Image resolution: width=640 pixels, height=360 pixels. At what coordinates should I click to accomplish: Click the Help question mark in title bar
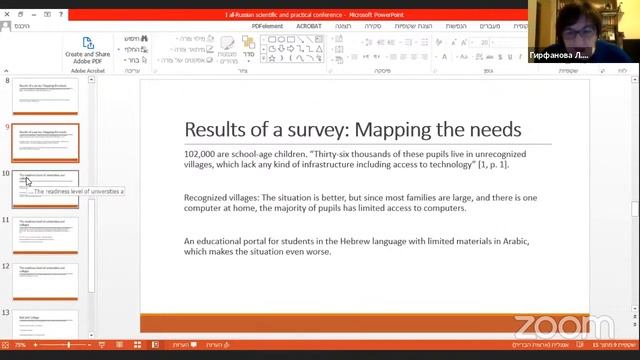pyautogui.click(x=61, y=14)
